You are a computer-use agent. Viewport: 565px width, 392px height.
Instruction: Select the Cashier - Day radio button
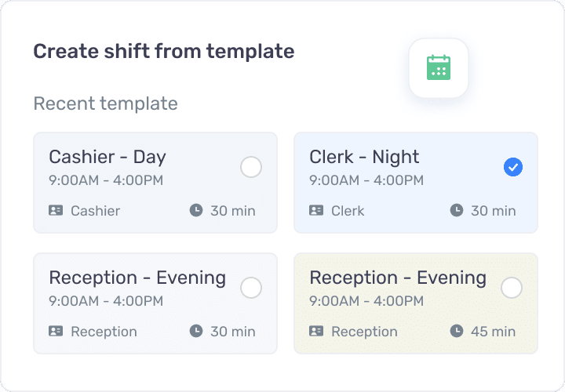251,167
